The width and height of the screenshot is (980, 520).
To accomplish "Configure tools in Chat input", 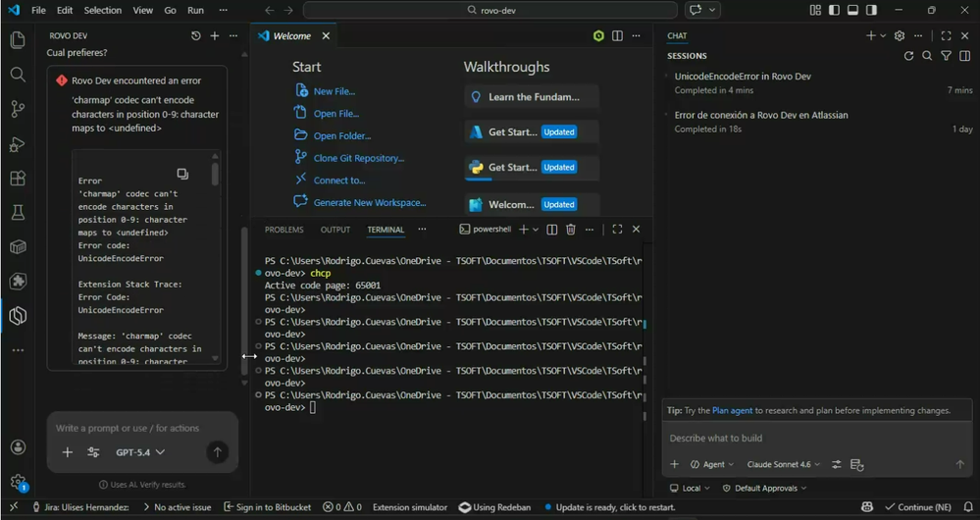I will 836,464.
